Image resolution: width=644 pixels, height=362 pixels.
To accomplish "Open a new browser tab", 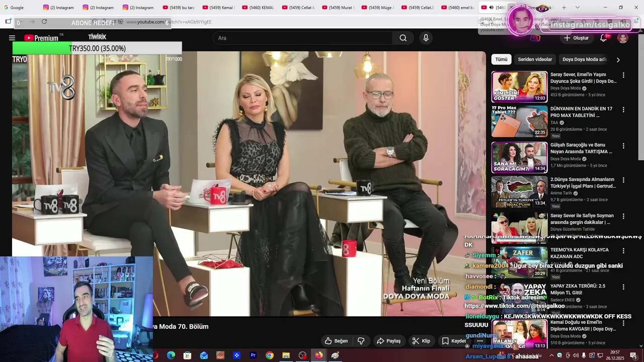I will point(564,8).
